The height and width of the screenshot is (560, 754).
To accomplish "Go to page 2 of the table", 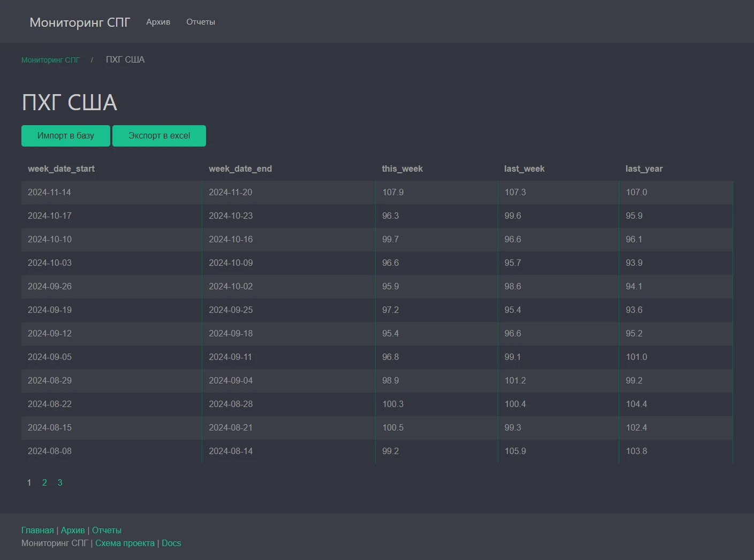I will pyautogui.click(x=44, y=482).
